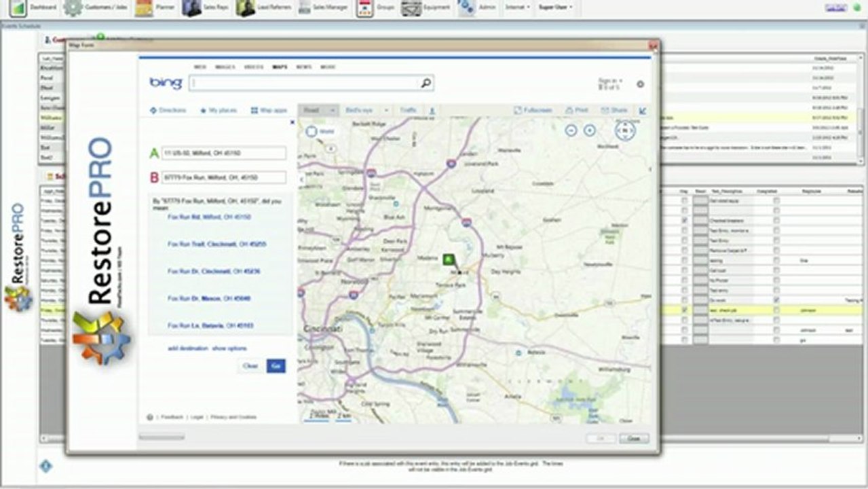Open the Sign in dropdown on Bing
This screenshot has width=868, height=489.
click(x=610, y=81)
